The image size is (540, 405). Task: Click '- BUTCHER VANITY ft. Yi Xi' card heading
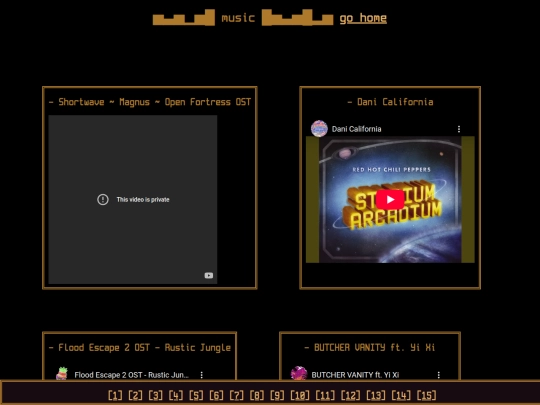[370, 347]
